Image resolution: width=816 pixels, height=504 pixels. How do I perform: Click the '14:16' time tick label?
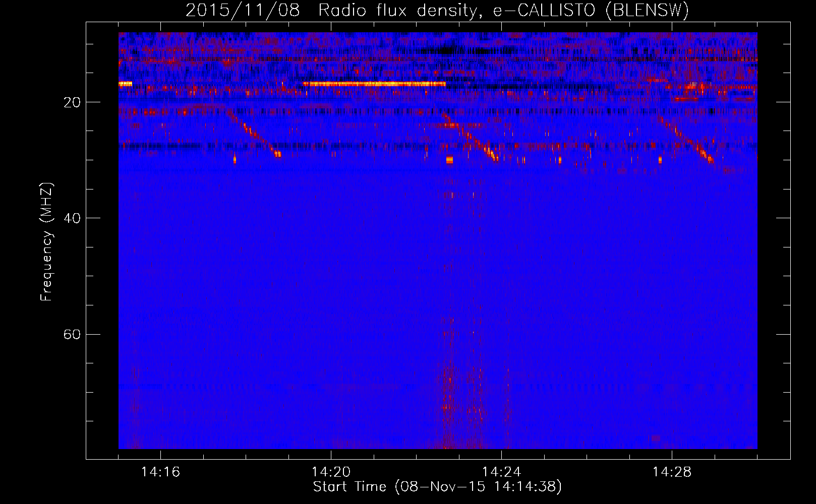click(160, 472)
